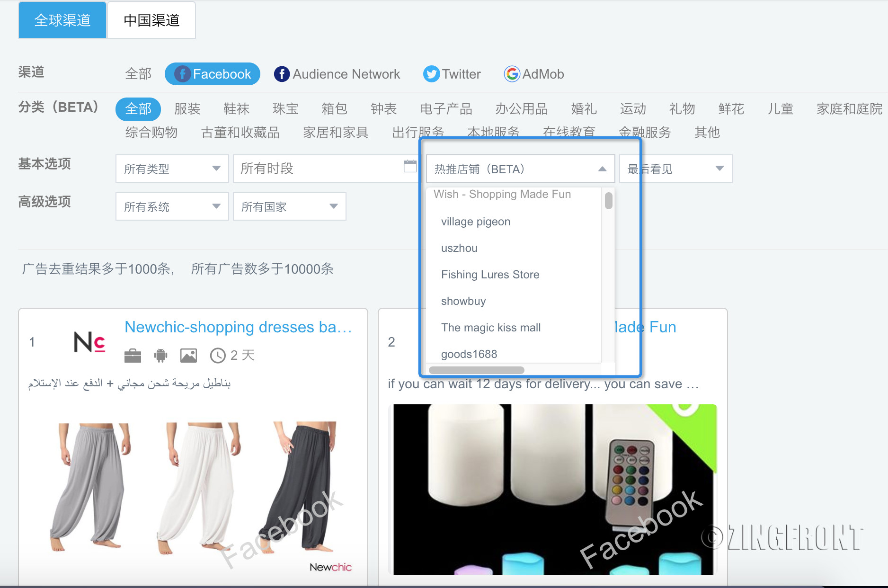This screenshot has height=588, width=888.
Task: Filter by 婚礼 category
Action: tap(584, 109)
